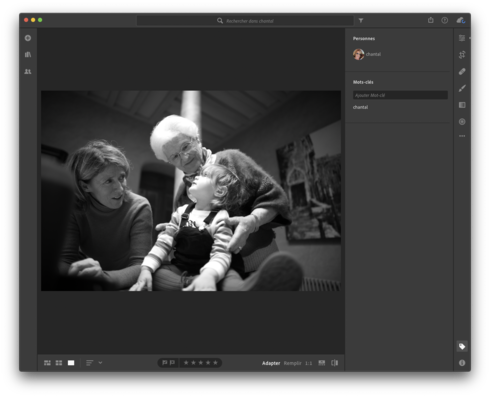Viewport: 490px width, 397px height.
Task: Open the filter funnel icon
Action: (361, 21)
